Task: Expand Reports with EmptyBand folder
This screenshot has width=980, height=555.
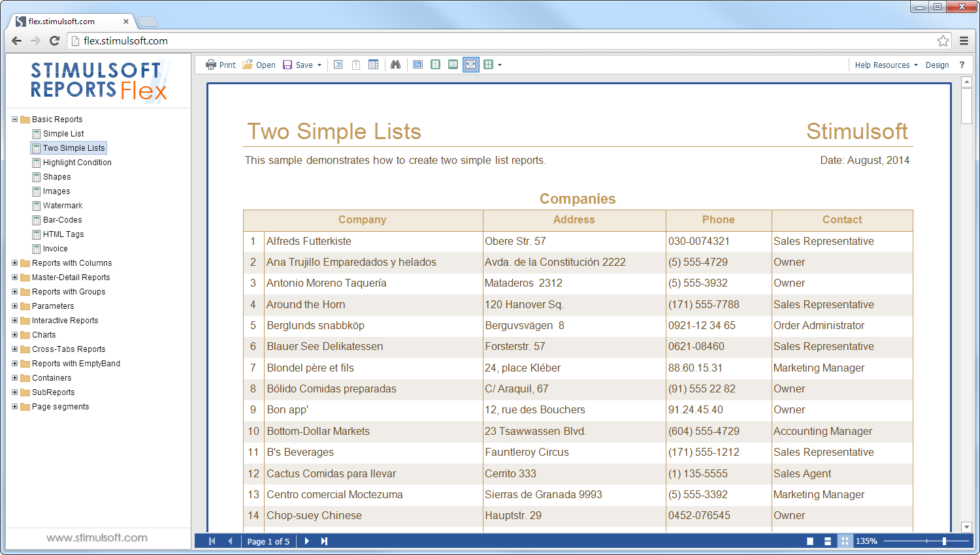Action: [x=14, y=364]
